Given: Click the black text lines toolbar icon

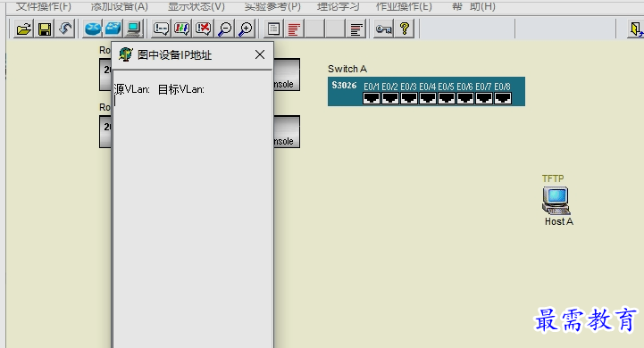Looking at the screenshot, I should point(356,29).
